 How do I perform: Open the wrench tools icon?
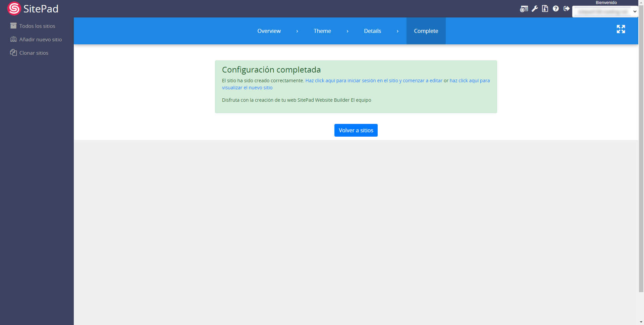point(535,9)
